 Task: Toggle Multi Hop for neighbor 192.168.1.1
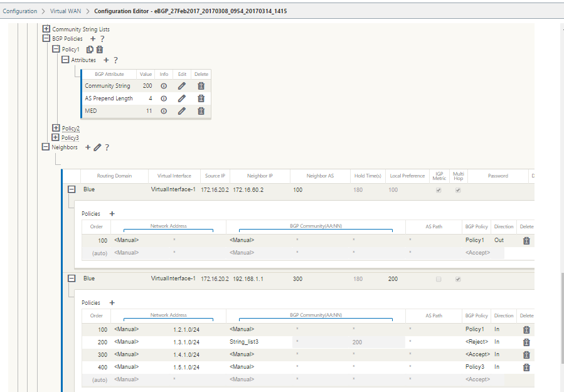click(x=458, y=279)
